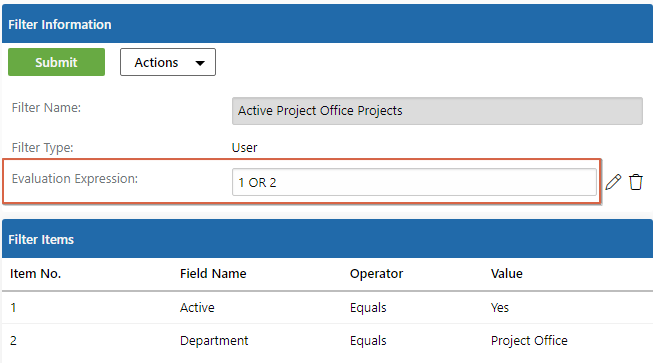The image size is (653, 363).
Task: Click the trash can delete icon
Action: (x=636, y=182)
